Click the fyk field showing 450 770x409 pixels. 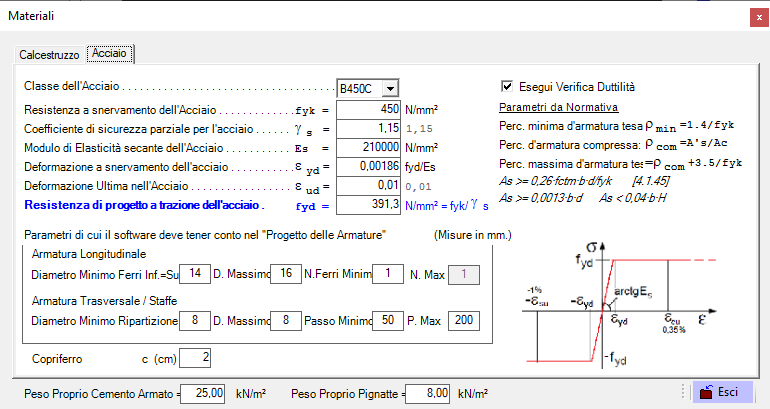pyautogui.click(x=368, y=109)
